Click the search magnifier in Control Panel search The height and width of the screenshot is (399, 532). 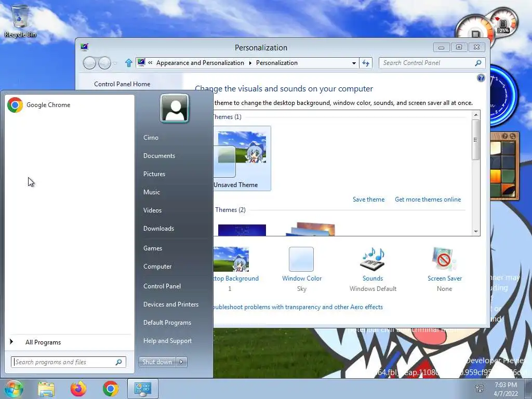pyautogui.click(x=478, y=63)
